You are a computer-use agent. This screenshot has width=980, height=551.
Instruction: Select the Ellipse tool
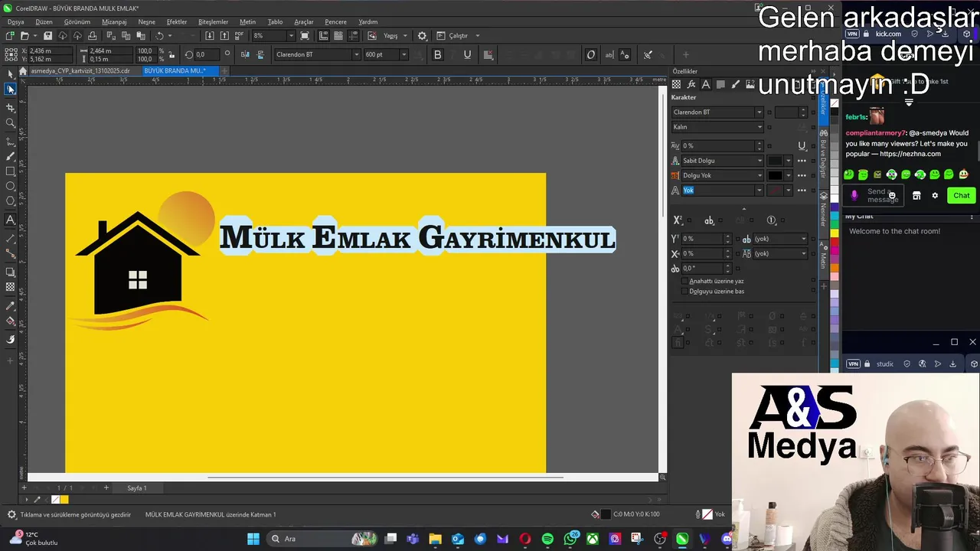click(10, 186)
